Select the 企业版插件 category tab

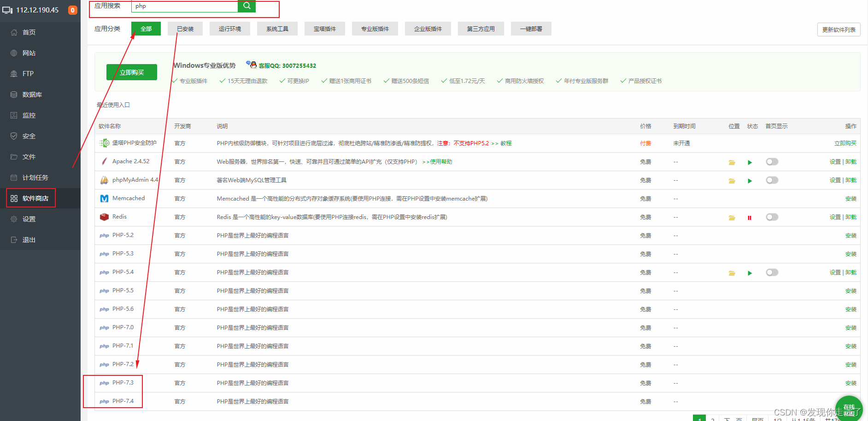pos(428,29)
